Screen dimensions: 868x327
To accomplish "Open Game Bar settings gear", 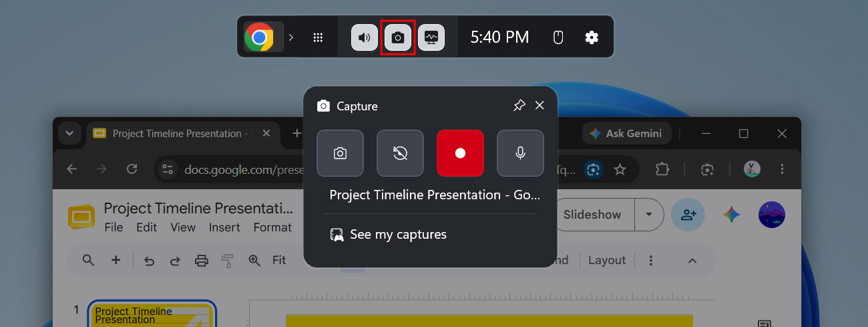I will click(x=592, y=37).
